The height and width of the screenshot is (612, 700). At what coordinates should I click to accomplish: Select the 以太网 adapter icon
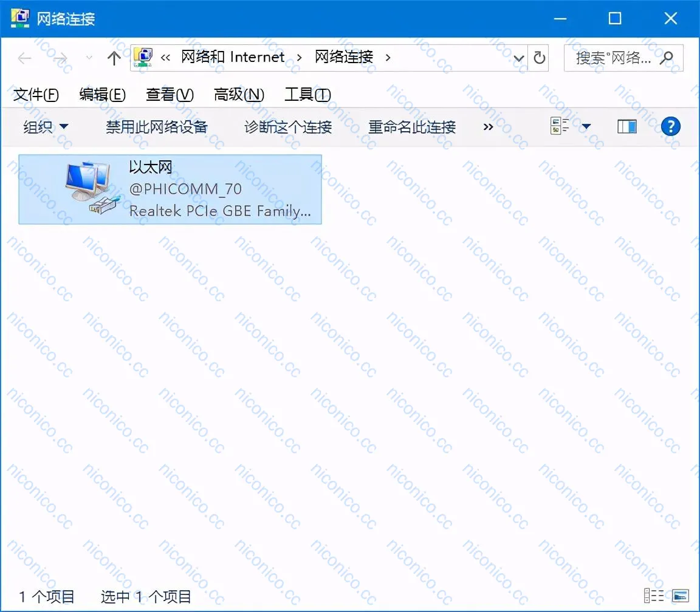pyautogui.click(x=92, y=188)
